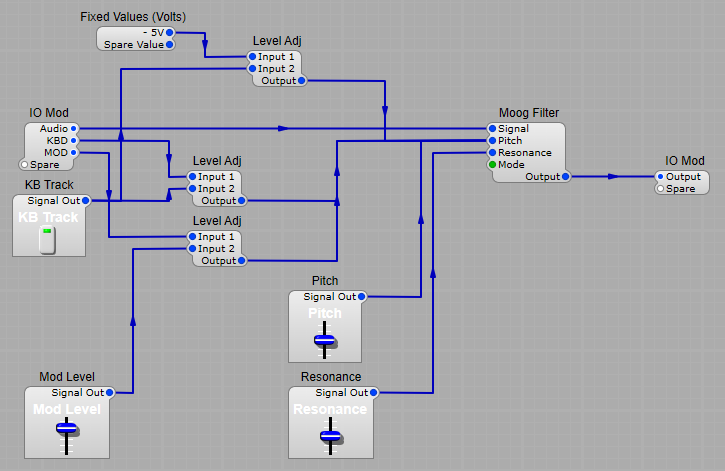Toggle the KB Track switch
This screenshot has height=471, width=725.
[x=46, y=239]
